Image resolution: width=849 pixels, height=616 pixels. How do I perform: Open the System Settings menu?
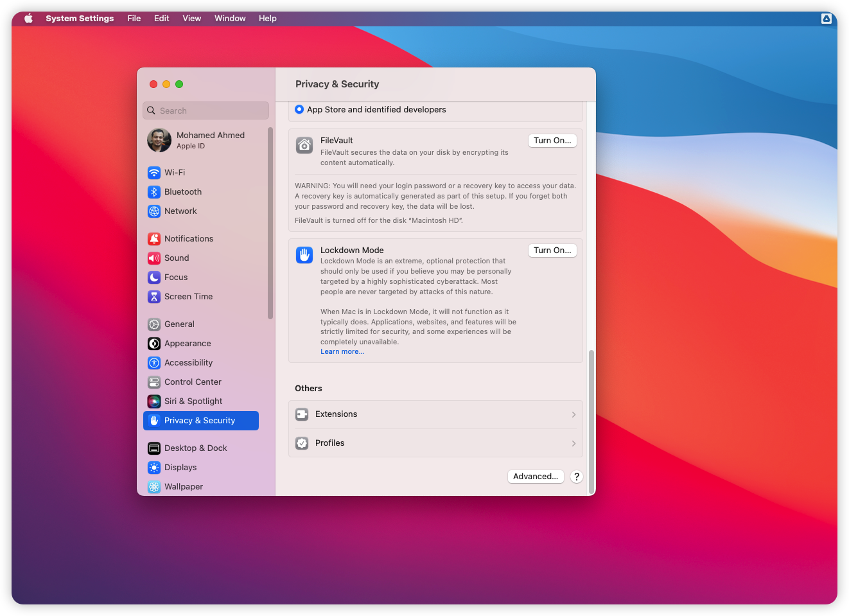(80, 19)
